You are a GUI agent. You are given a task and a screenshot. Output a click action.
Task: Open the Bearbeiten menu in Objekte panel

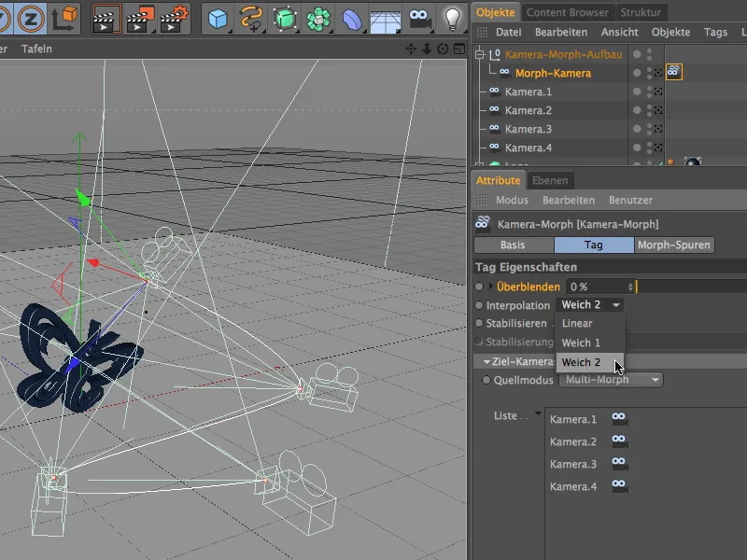coord(560,32)
